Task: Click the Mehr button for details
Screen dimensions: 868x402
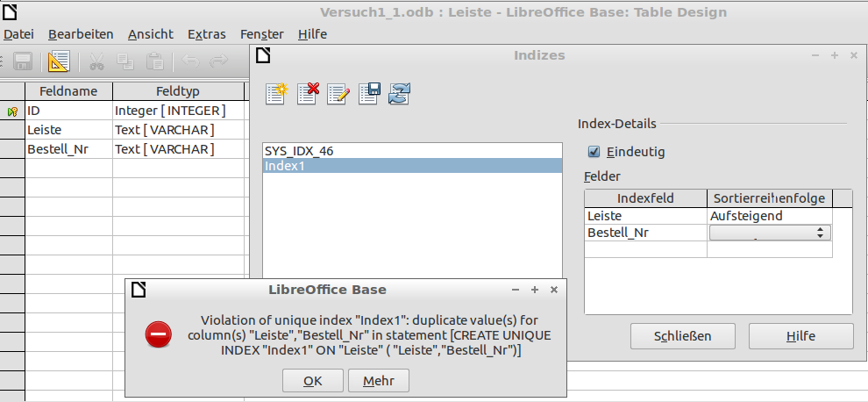Action: pos(379,381)
